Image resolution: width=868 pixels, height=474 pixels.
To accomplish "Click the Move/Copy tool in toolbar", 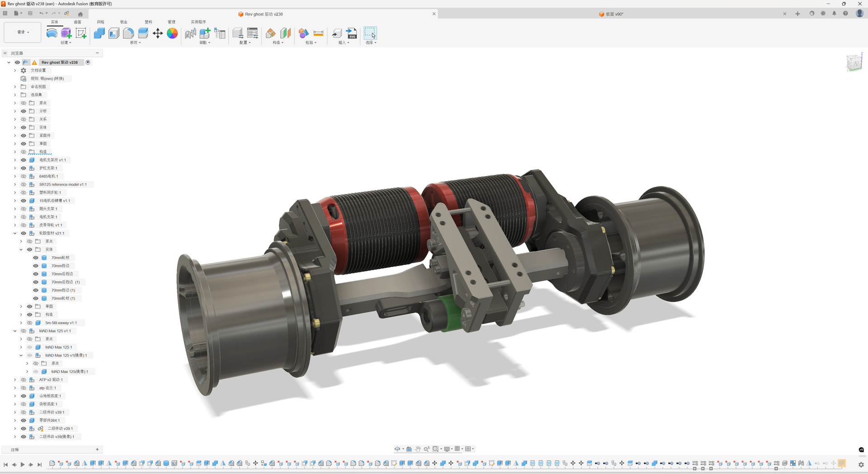I will click(158, 33).
